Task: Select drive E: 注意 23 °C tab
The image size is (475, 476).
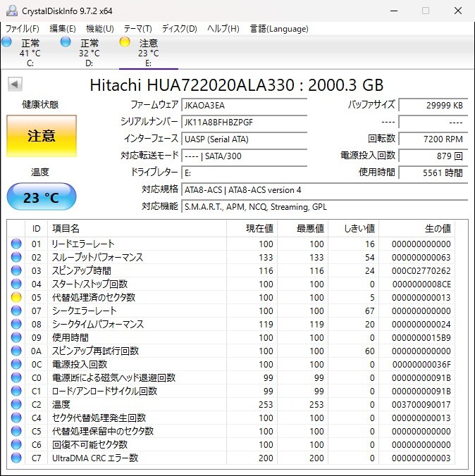Action: 148,53
